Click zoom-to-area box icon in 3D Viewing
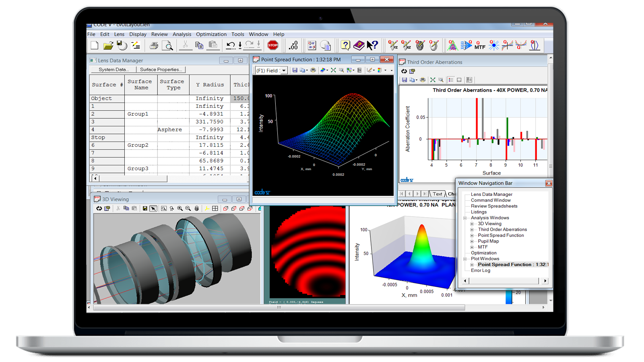 pos(164,208)
